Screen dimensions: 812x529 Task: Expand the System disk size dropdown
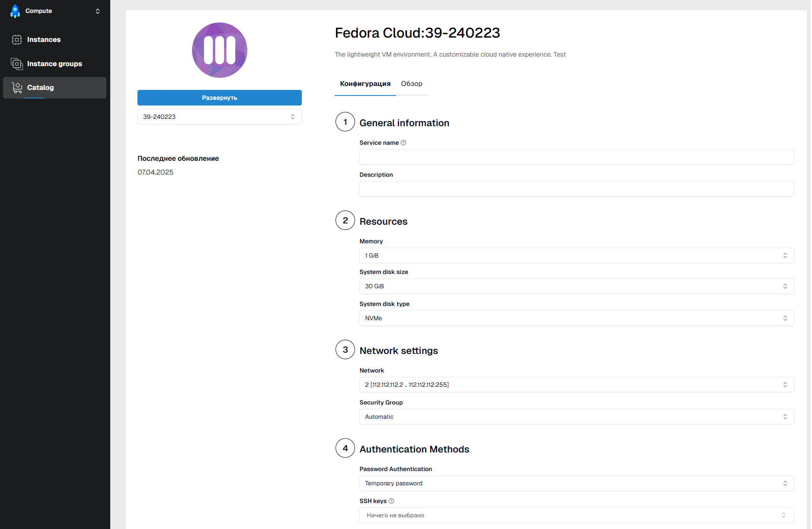(x=576, y=286)
